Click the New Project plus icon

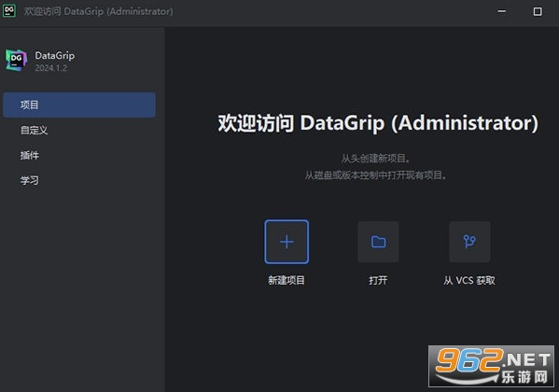tap(286, 242)
